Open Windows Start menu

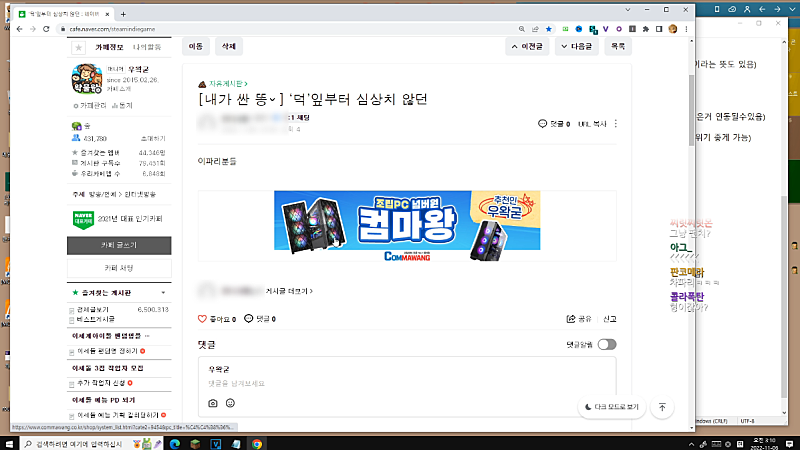click(9, 444)
